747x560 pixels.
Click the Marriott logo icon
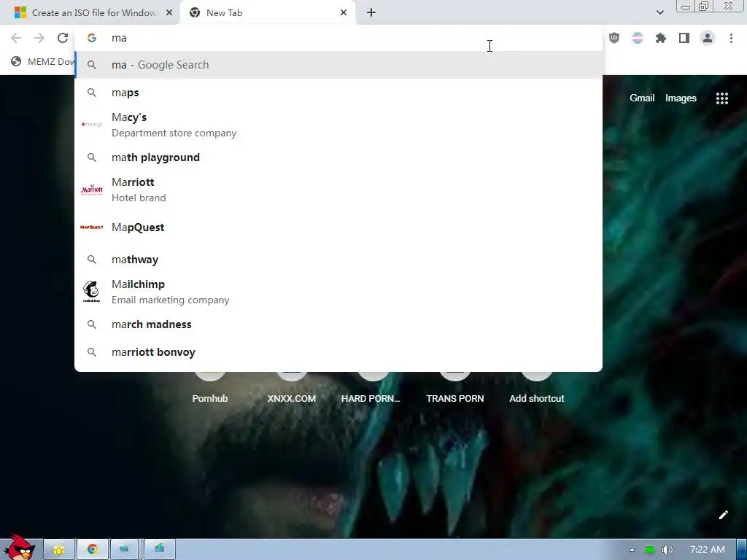tap(91, 190)
